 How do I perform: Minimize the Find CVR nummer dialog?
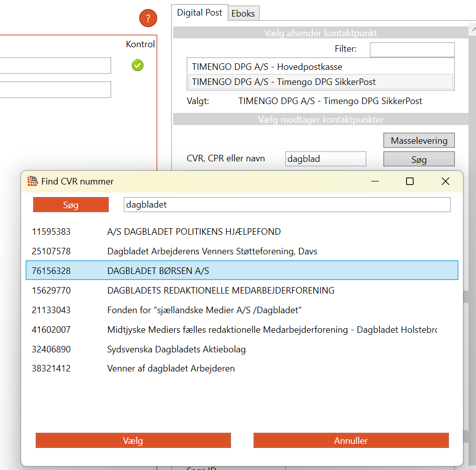tap(374, 181)
